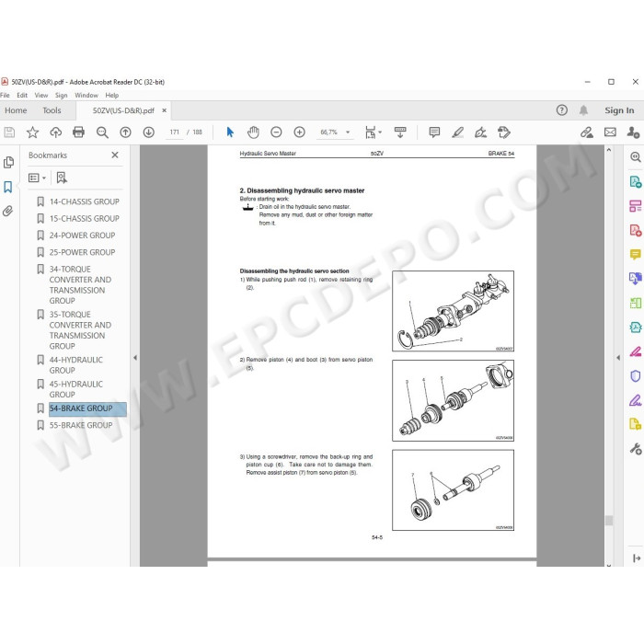Open the Edit menu
The image size is (644, 644).
22,96
